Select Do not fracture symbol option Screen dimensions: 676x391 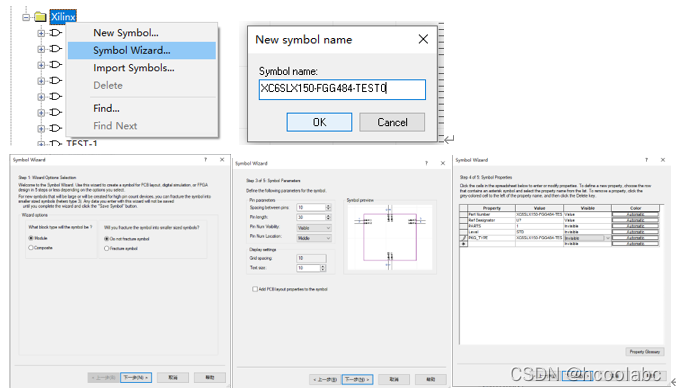click(x=106, y=239)
